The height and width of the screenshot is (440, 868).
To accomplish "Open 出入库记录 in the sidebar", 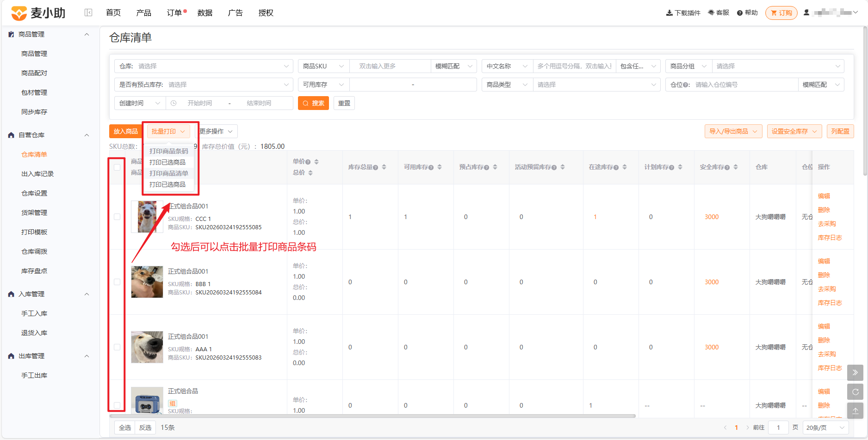I will pyautogui.click(x=37, y=174).
